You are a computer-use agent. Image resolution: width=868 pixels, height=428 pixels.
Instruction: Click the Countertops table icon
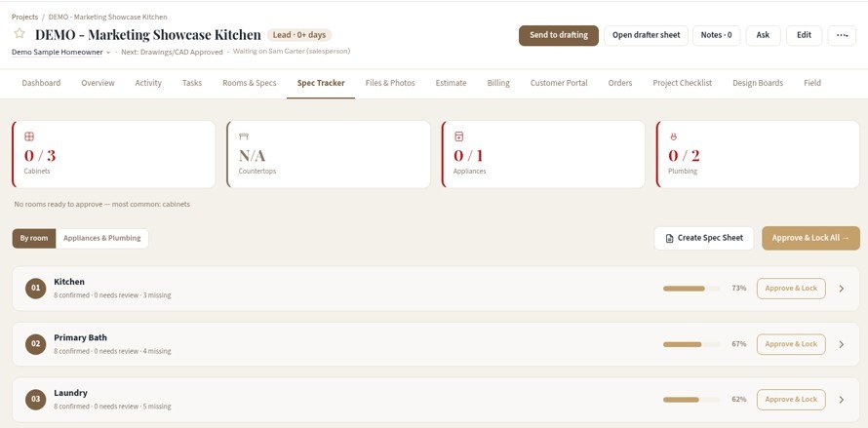244,136
